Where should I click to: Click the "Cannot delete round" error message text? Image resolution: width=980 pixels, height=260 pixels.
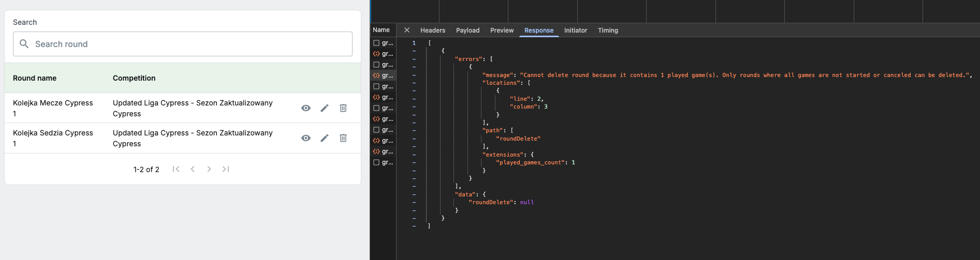pos(745,75)
